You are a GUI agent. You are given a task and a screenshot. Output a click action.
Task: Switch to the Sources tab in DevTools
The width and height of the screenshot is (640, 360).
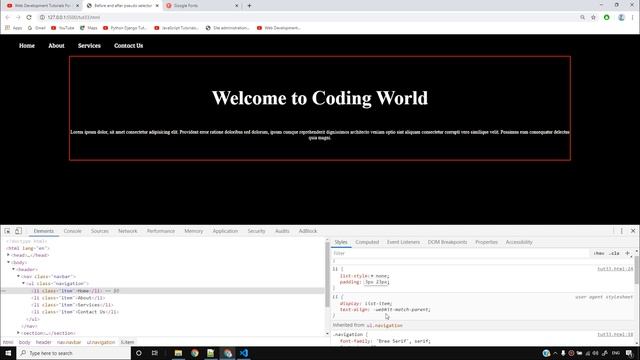click(x=100, y=231)
